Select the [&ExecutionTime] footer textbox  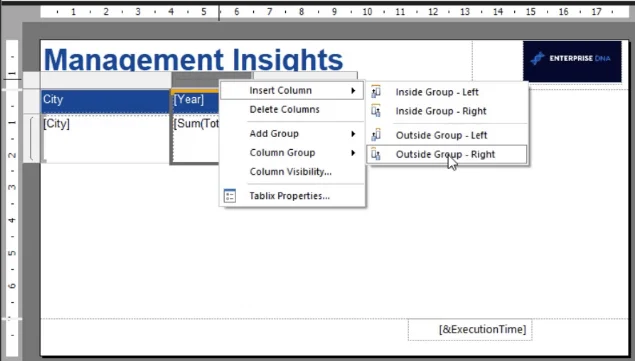point(470,329)
